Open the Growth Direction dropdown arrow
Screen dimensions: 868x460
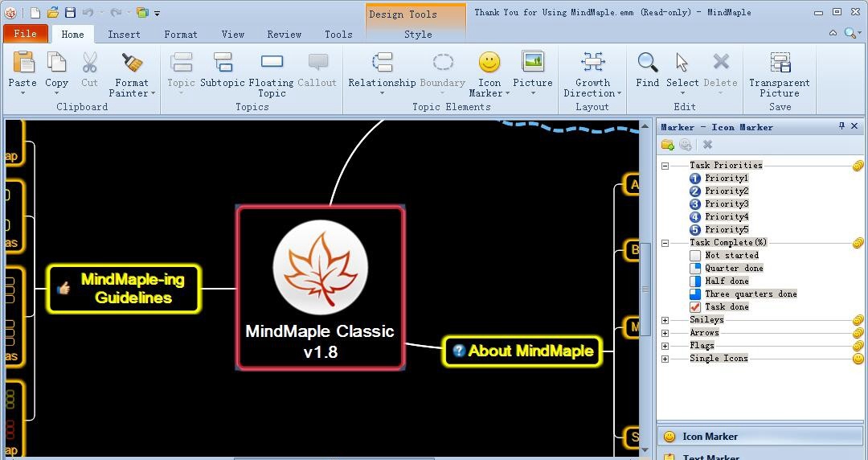pos(619,93)
